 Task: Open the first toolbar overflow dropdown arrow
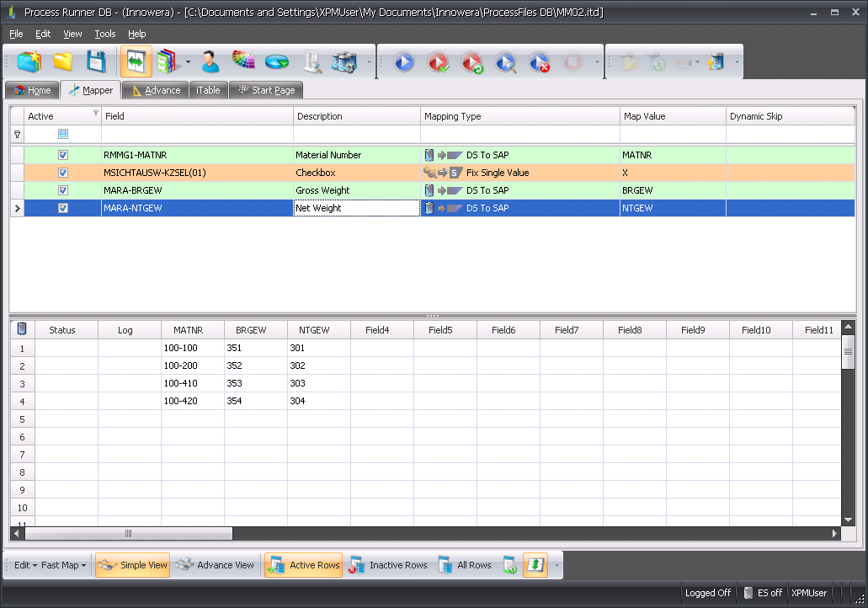coord(370,61)
